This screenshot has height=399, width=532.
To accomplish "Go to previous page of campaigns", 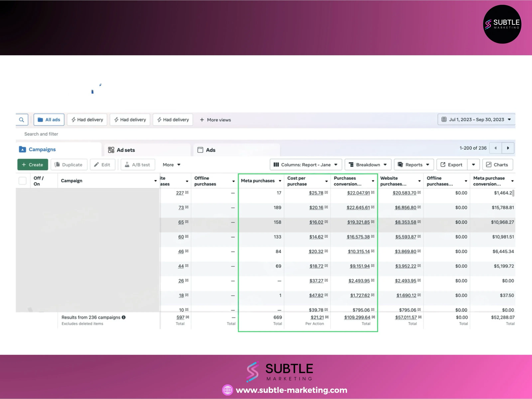I will click(495, 148).
